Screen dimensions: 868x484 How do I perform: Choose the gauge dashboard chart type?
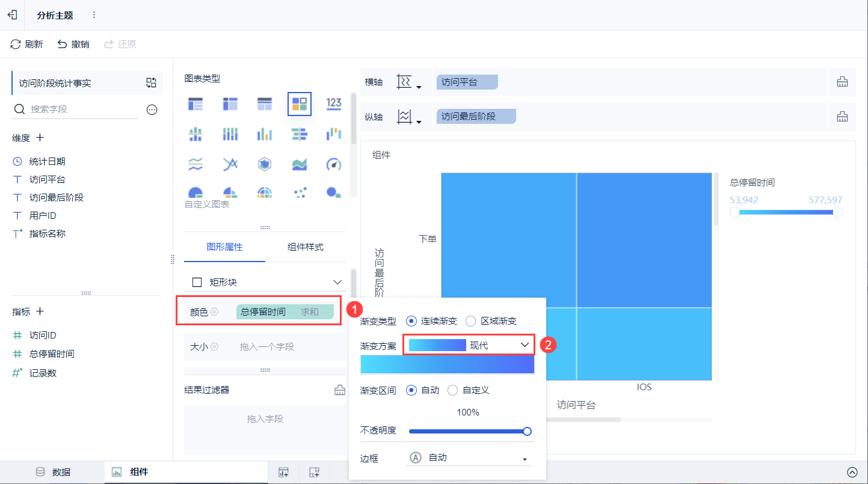tap(334, 164)
